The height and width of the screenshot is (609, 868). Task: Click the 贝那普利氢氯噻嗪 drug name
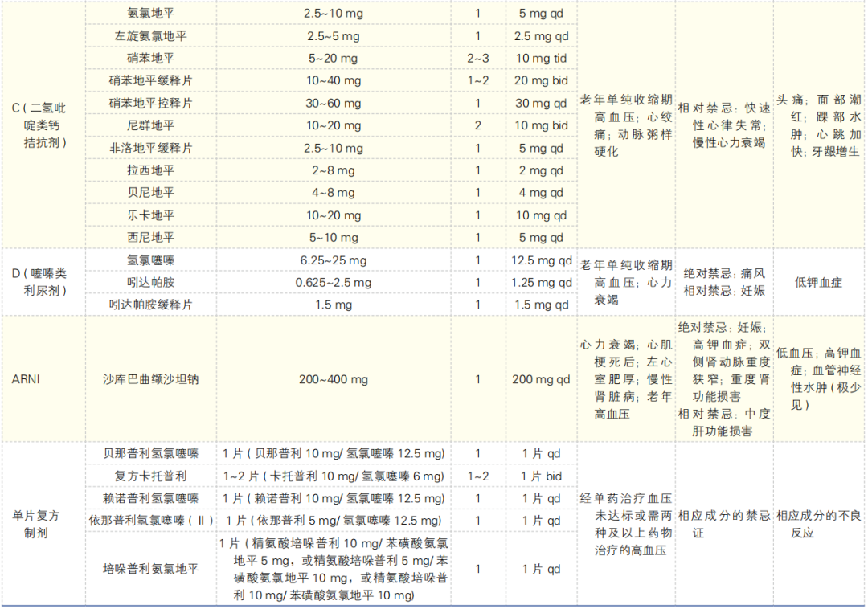click(x=150, y=454)
